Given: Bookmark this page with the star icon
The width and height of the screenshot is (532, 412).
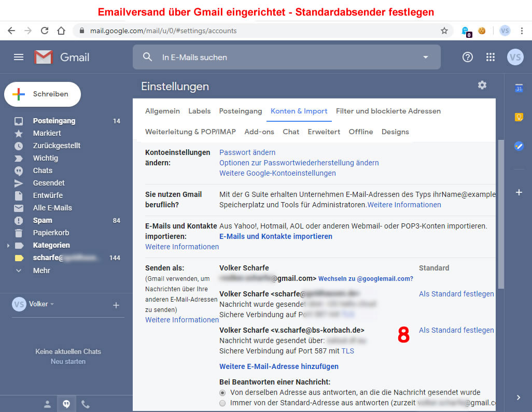Looking at the screenshot, I should click(x=444, y=31).
